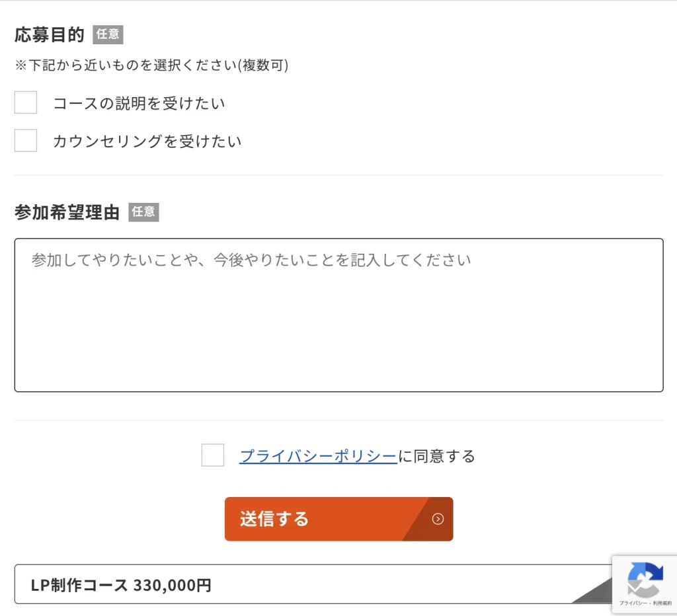Check コースの説明を受けたい checkbox
677x616 pixels.
tap(25, 102)
